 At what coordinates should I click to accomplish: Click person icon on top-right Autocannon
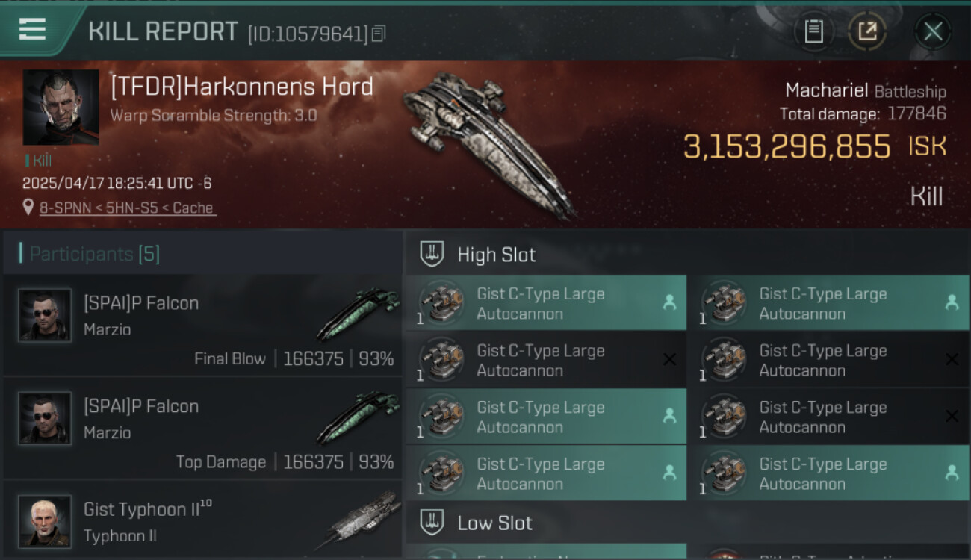click(952, 302)
